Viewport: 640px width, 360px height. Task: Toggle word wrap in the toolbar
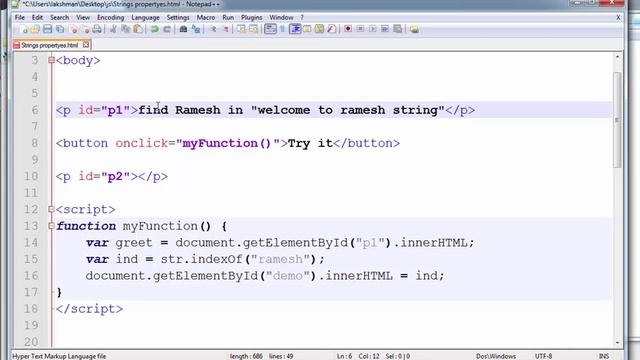point(270,29)
